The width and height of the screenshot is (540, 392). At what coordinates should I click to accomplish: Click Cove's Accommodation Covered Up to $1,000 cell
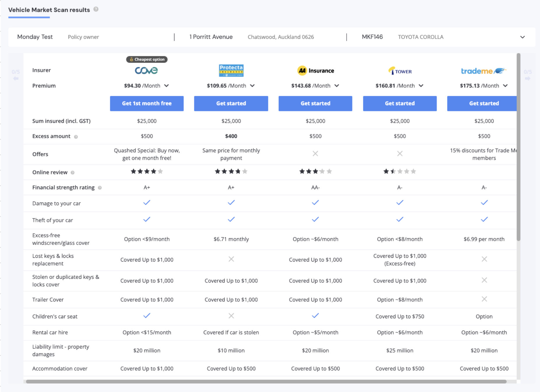tap(147, 368)
